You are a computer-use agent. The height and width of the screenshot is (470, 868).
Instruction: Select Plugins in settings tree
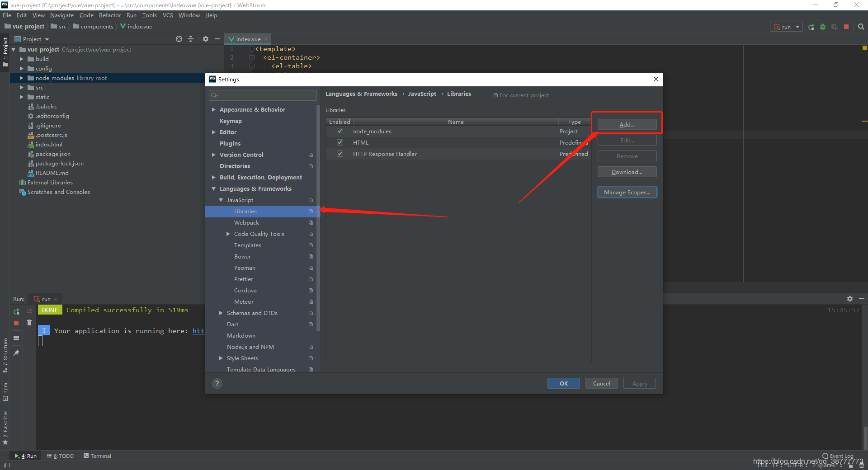click(230, 144)
